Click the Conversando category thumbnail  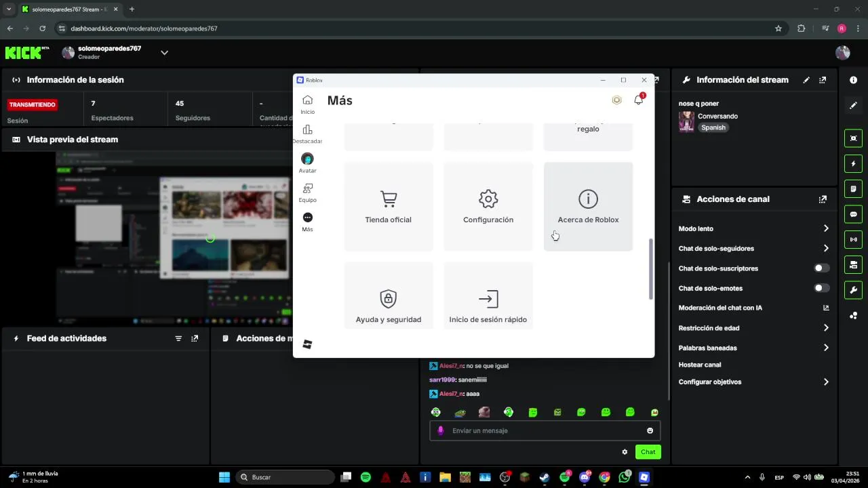[x=686, y=121]
